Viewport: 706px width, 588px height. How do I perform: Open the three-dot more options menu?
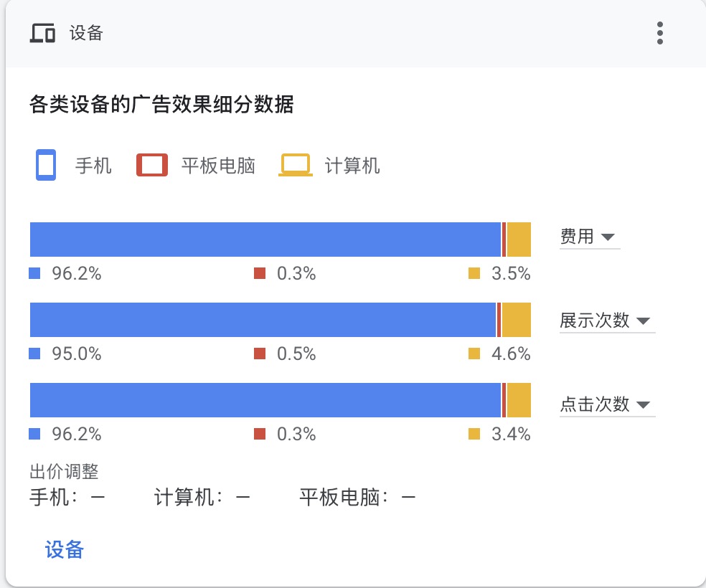coord(659,33)
